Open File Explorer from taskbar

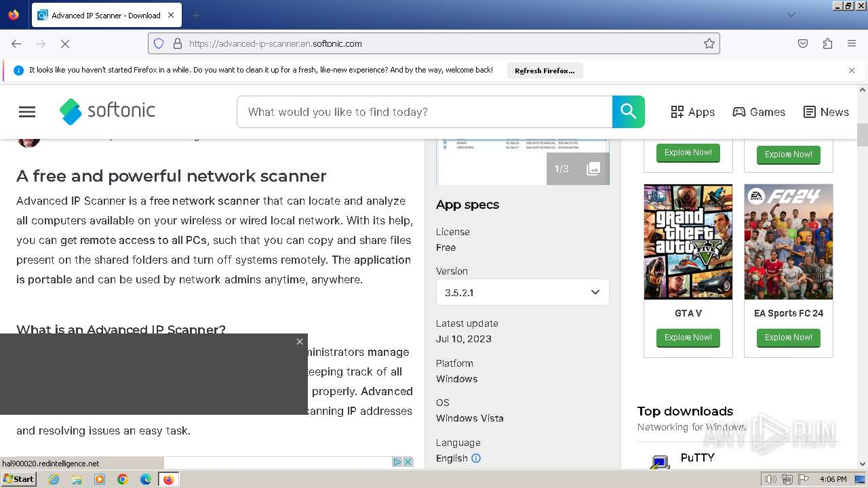pyautogui.click(x=77, y=479)
